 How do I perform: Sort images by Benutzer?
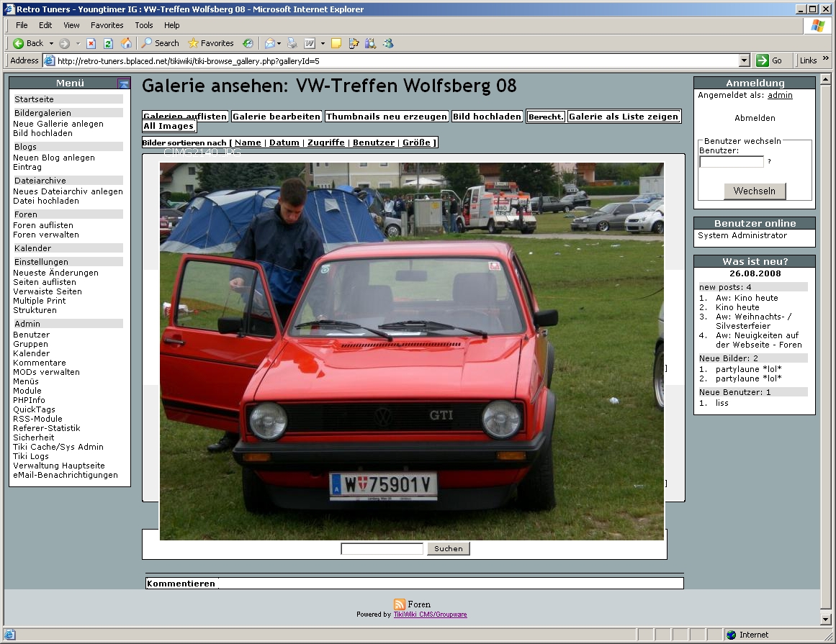point(374,142)
